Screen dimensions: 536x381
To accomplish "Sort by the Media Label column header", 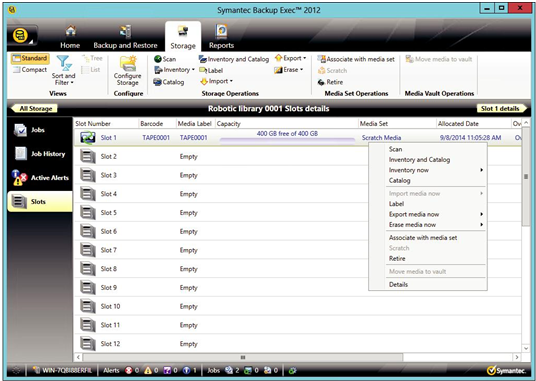I will 195,124.
